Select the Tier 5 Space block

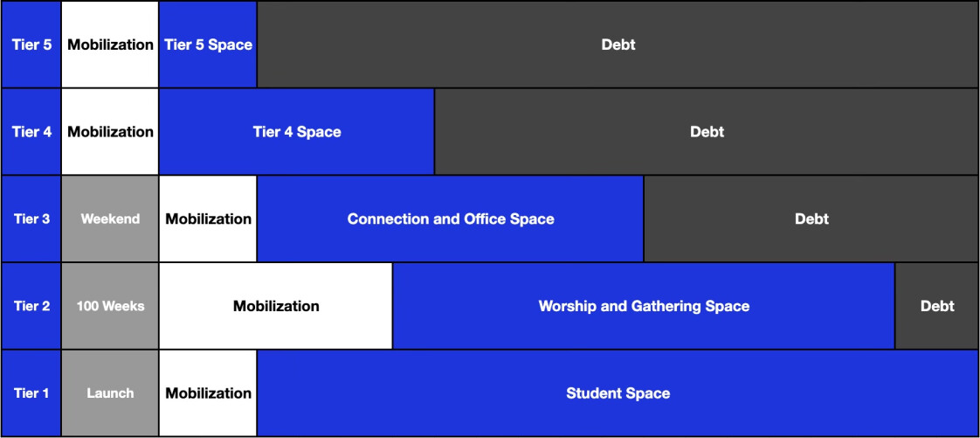(x=208, y=45)
